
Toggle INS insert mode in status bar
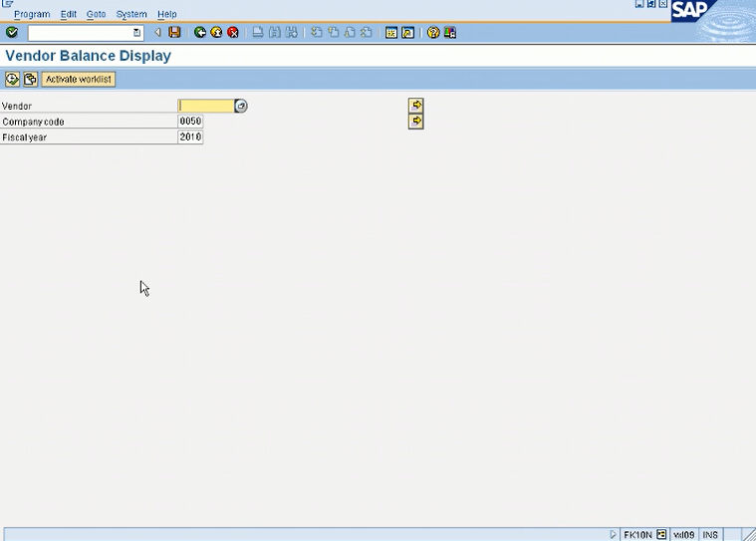pos(710,535)
